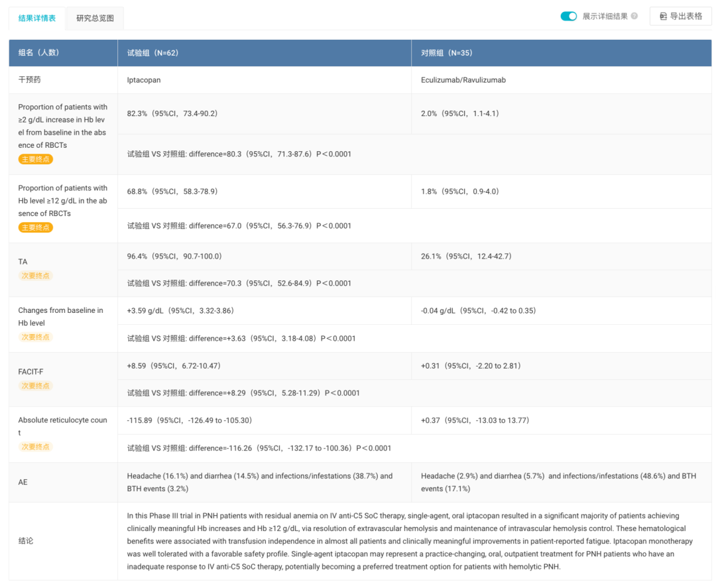Click the Proportion of patients with ≥2 g/dL label
This screenshot has width=716, height=588.
tap(62, 125)
